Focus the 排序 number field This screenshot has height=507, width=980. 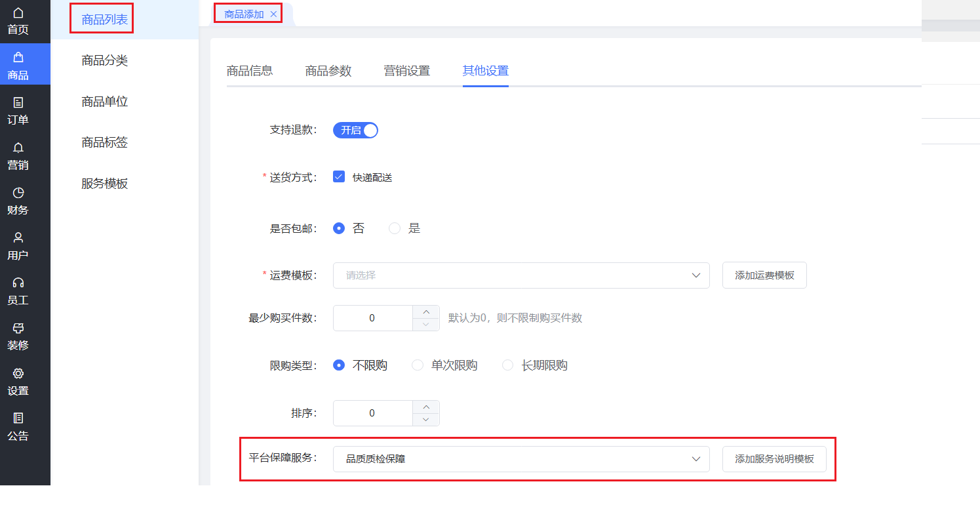372,413
